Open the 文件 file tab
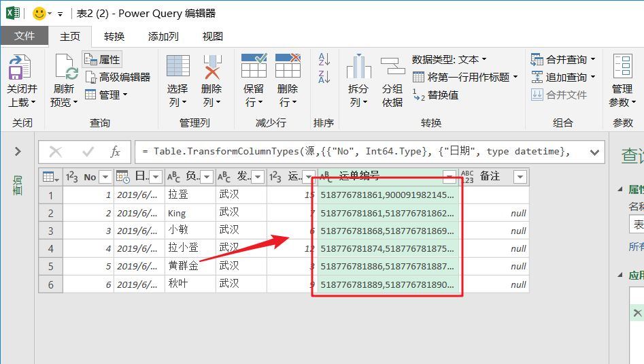The height and width of the screenshot is (364, 644). pyautogui.click(x=24, y=36)
